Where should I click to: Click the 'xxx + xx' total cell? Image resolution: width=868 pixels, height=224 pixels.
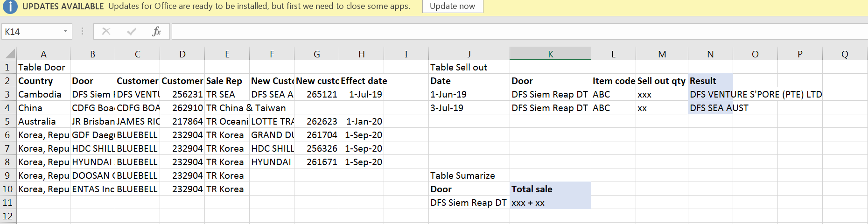(550, 203)
